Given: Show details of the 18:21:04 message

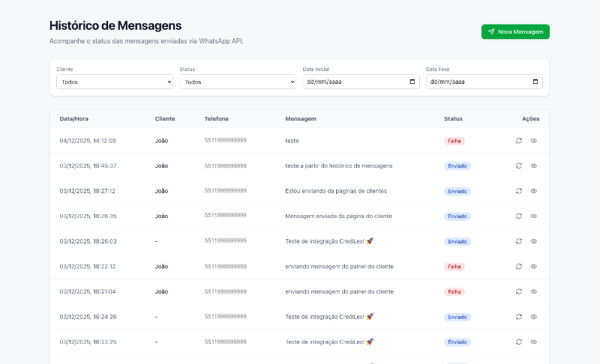Looking at the screenshot, I should click(534, 291).
